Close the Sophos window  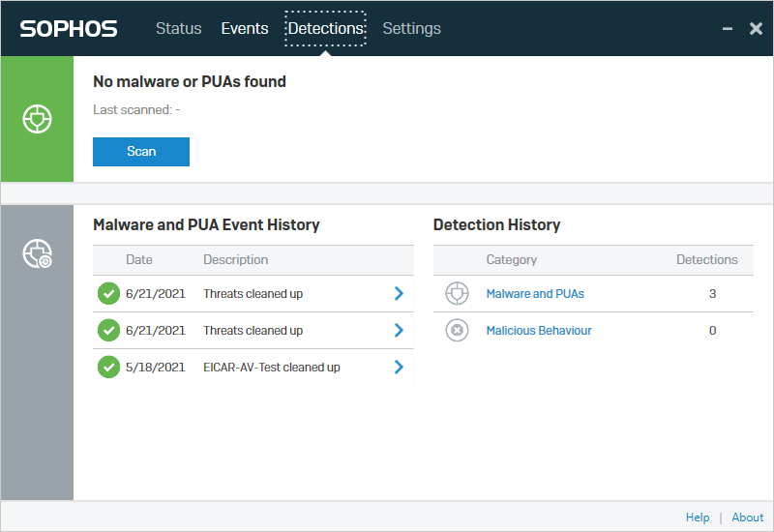[756, 29]
